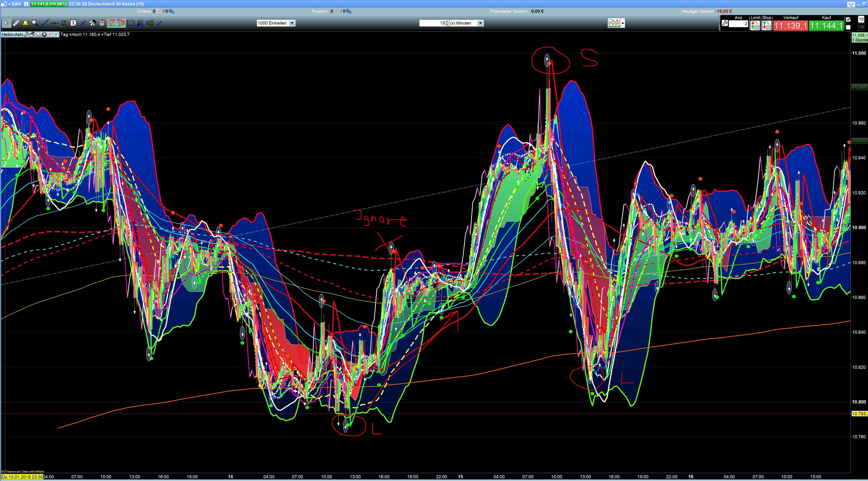Remove Heikin-Ashi with the X icon
The width and height of the screenshot is (868, 481).
(x=44, y=34)
